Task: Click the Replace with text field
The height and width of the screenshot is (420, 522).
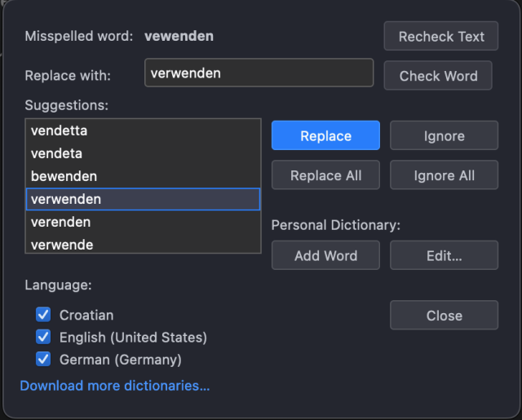Action: tap(259, 73)
